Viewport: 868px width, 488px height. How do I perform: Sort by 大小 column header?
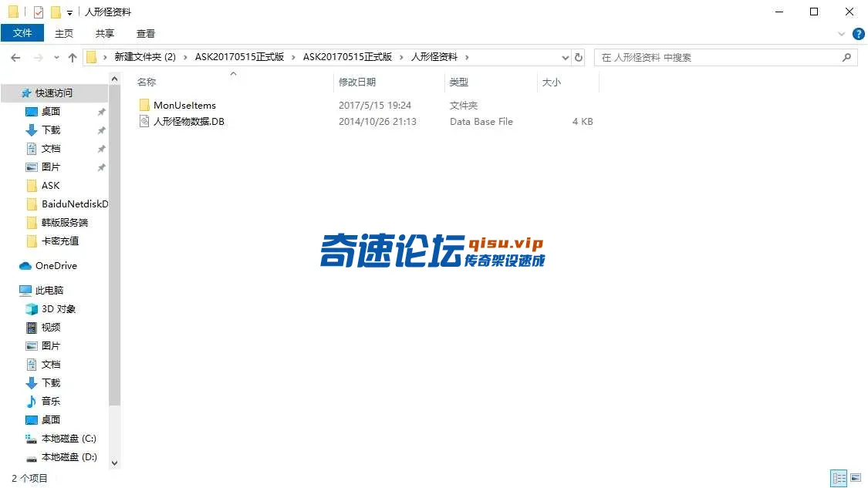(x=552, y=82)
